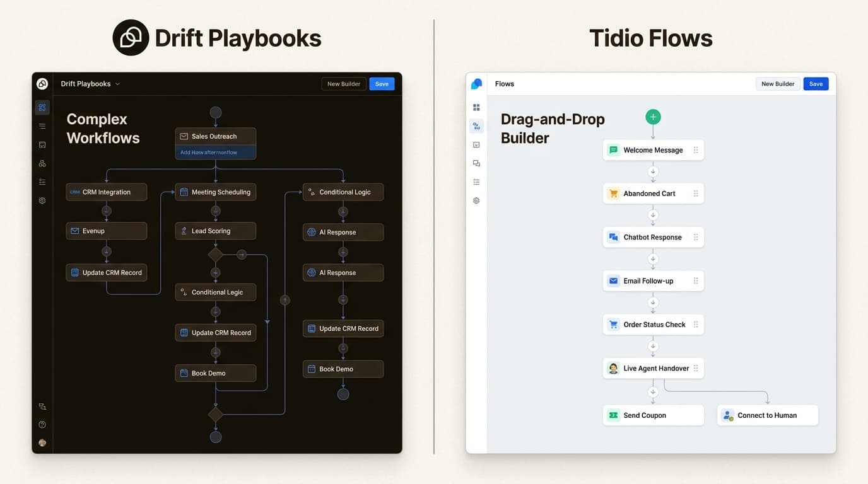This screenshot has height=484, width=868.
Task: Click the drag handle on Live Agent Handover card
Action: point(696,368)
